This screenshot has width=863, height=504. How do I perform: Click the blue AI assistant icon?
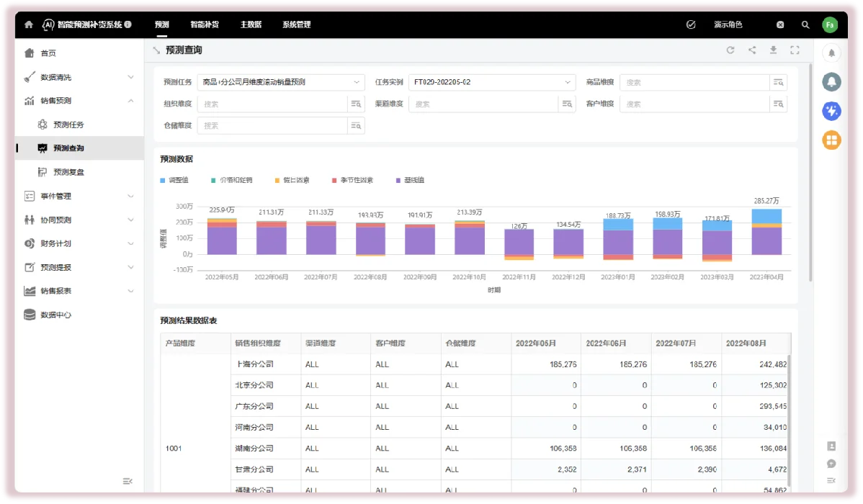point(831,111)
